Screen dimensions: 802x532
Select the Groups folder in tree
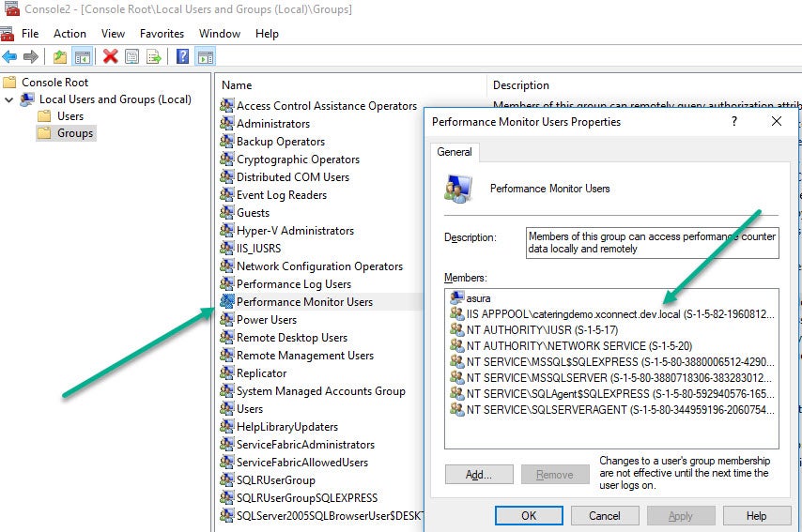click(x=75, y=133)
